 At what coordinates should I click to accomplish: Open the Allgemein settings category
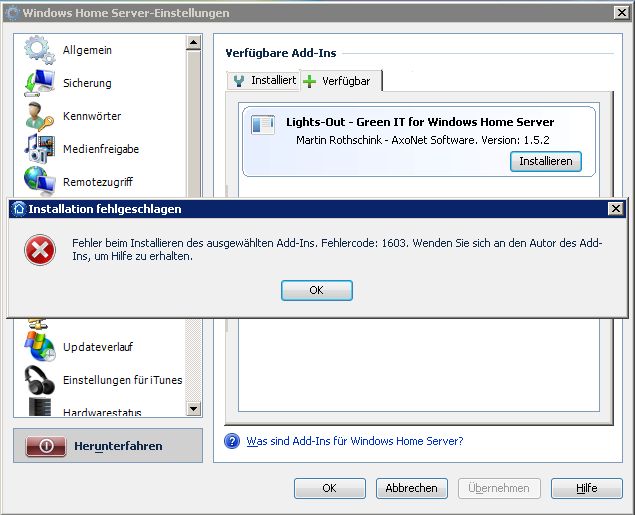[x=87, y=50]
